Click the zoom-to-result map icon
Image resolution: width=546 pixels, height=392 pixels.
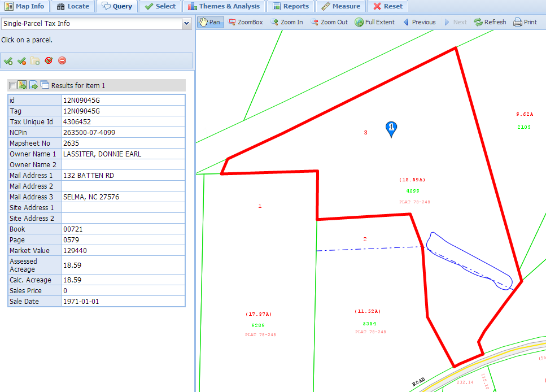[x=23, y=85]
